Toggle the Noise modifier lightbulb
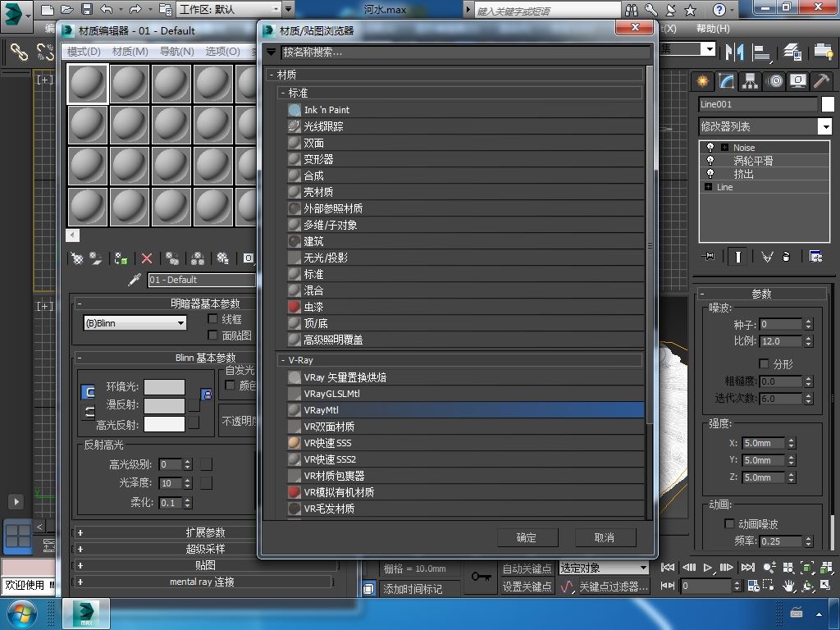Image resolution: width=840 pixels, height=630 pixels. [x=710, y=148]
